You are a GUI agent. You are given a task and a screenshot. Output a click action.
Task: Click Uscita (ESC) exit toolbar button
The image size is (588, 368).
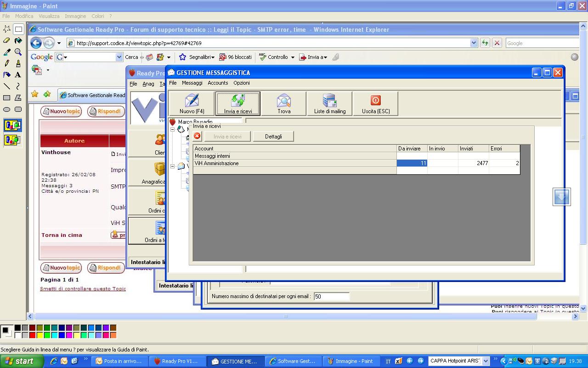pos(375,103)
